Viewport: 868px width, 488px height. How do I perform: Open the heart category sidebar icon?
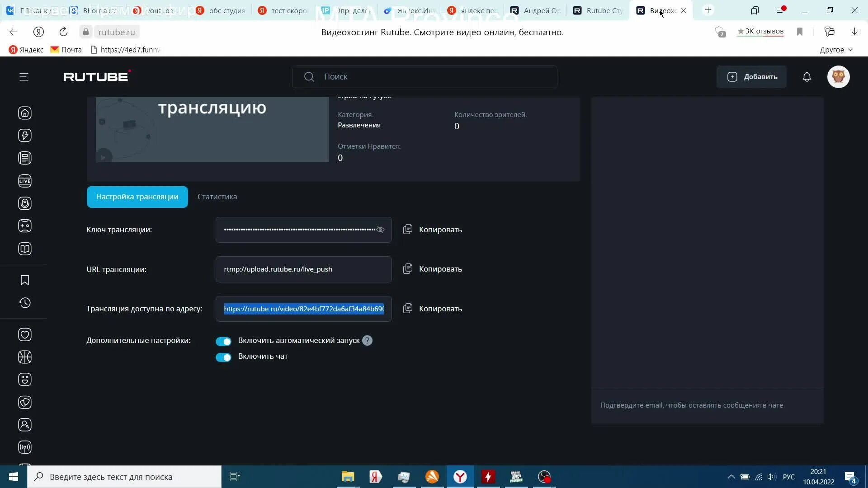(x=25, y=335)
